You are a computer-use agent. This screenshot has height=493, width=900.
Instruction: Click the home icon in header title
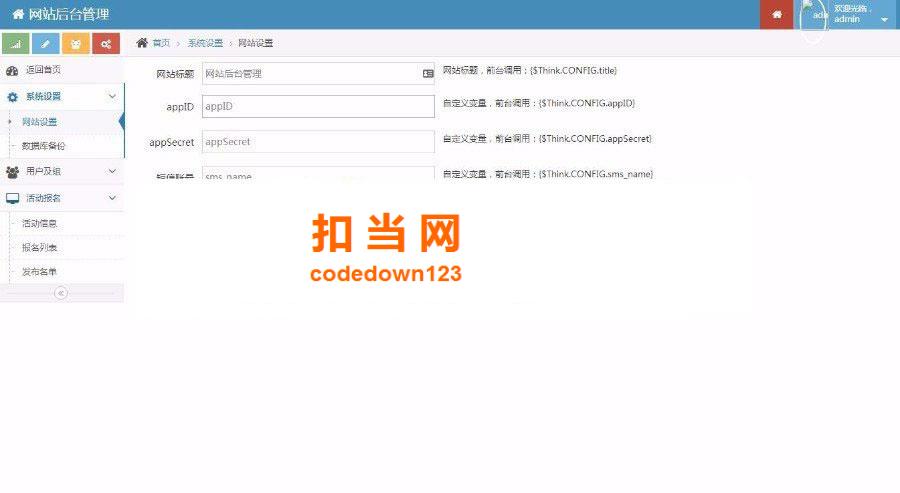click(x=18, y=14)
